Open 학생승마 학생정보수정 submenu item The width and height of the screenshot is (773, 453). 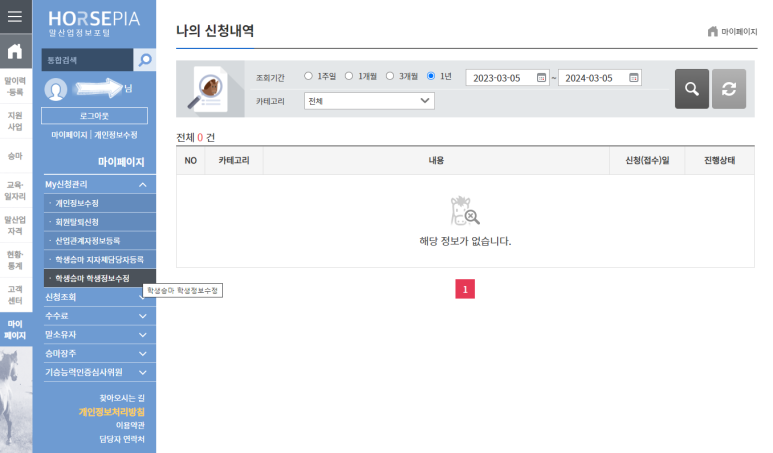point(100,278)
